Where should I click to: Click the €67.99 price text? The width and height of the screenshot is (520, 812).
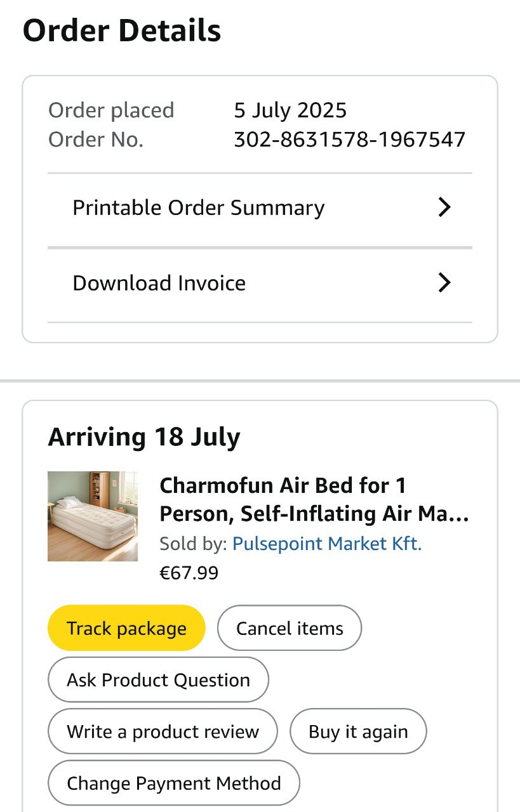pos(189,573)
